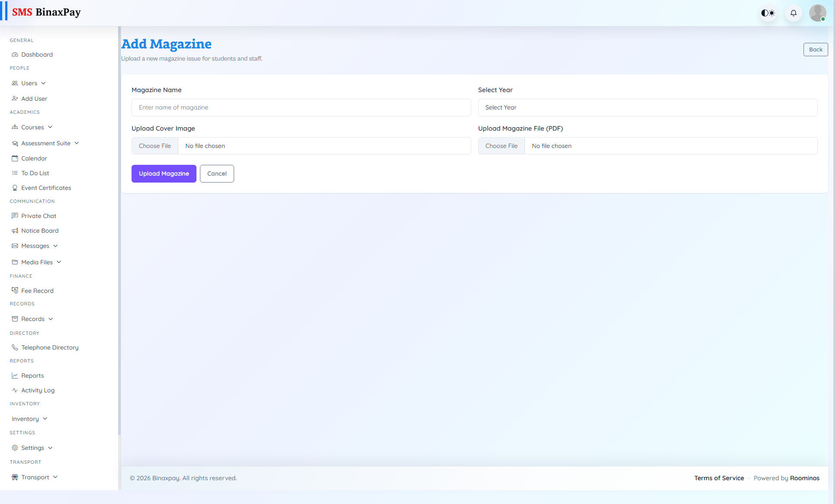836x504 pixels.
Task: Click the Upload Magazine button
Action: pyautogui.click(x=164, y=173)
